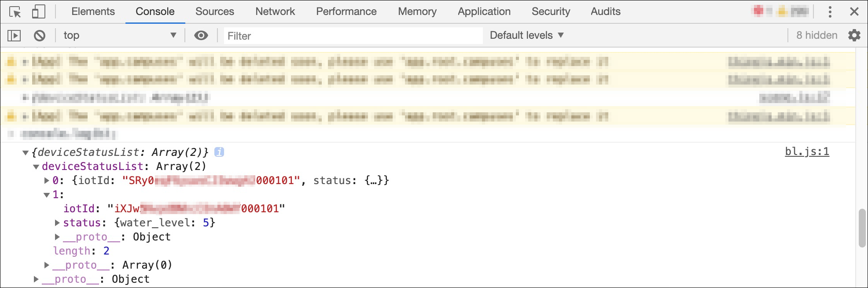The width and height of the screenshot is (868, 288).
Task: Expand the outermost __proto__: Object entry
Action: pyautogui.click(x=36, y=279)
